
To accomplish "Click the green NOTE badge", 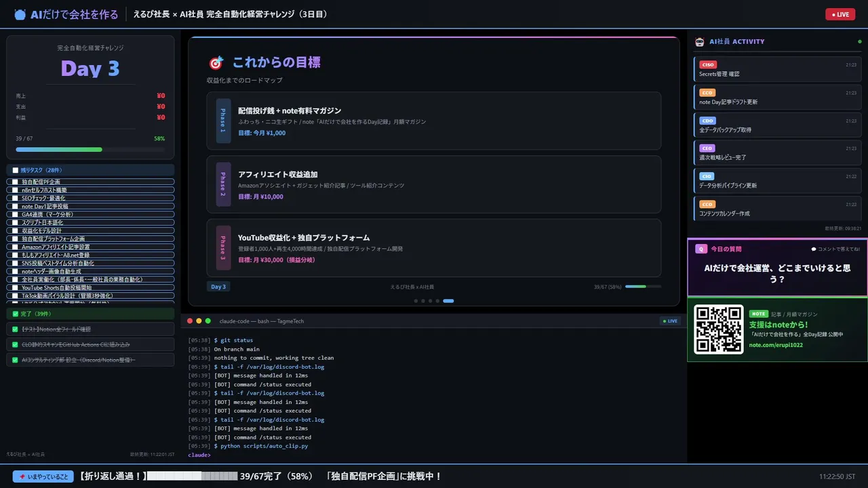I will pos(758,314).
